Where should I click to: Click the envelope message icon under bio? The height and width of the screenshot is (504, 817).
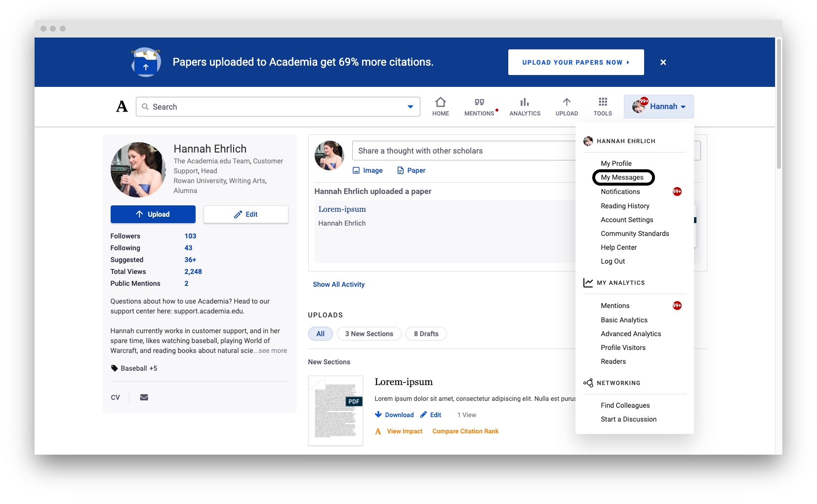click(144, 397)
